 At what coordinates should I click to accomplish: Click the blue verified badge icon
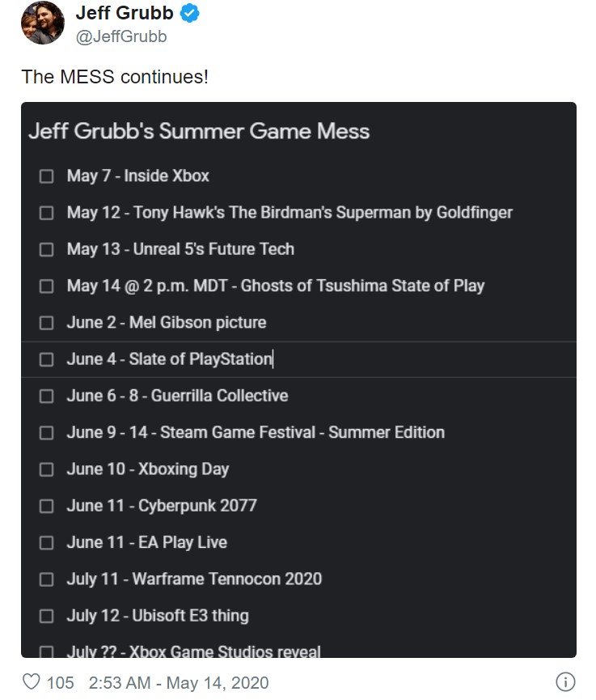tap(192, 14)
